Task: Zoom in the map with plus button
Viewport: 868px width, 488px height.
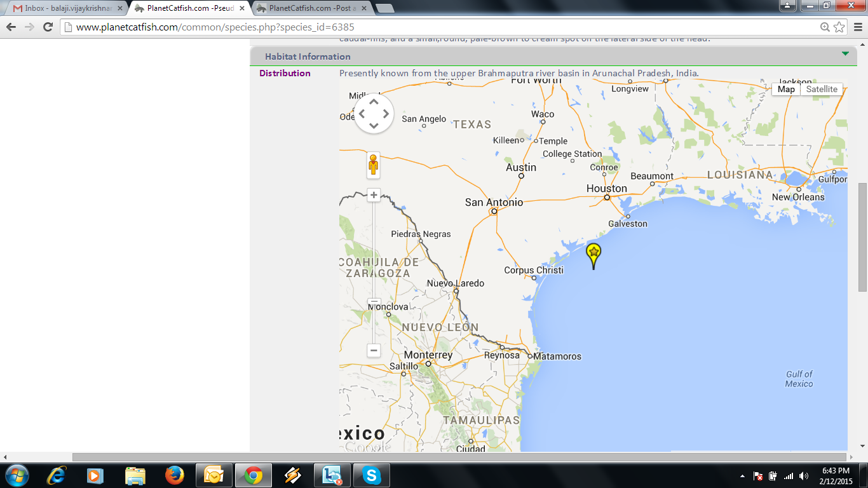Action: coord(374,195)
